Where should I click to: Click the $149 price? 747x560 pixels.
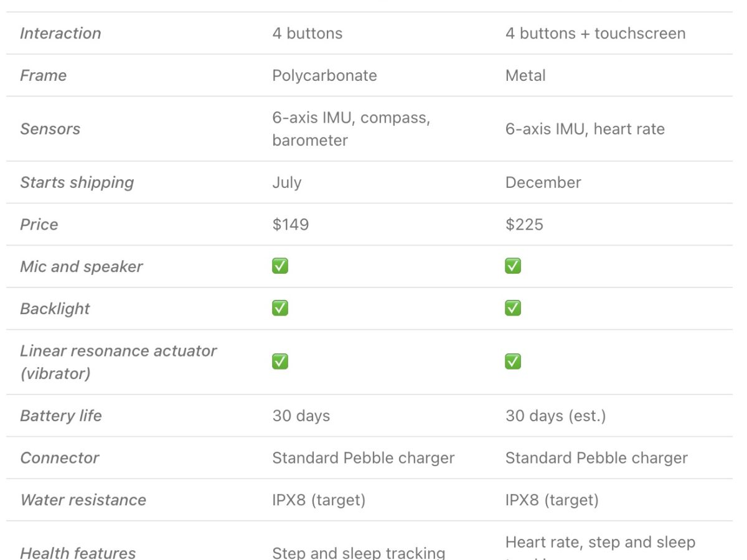tap(290, 225)
